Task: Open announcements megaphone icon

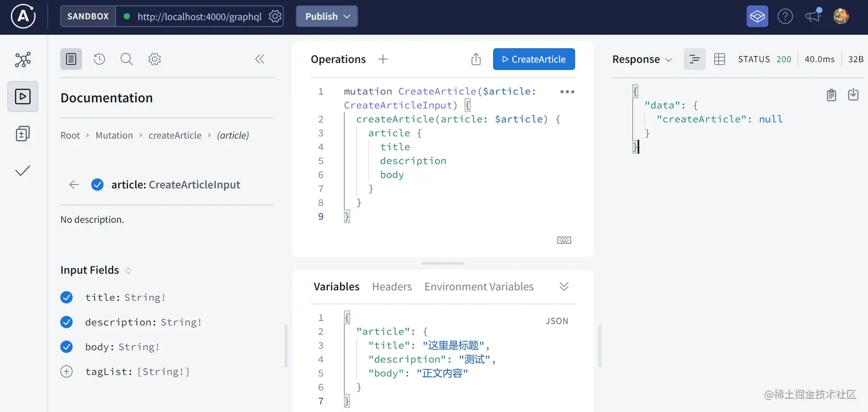Action: coord(813,16)
